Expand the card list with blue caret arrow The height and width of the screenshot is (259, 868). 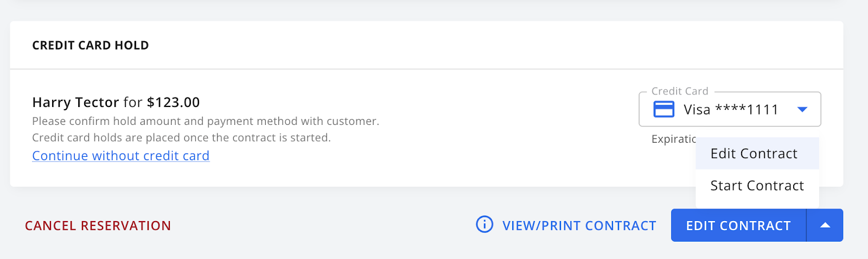(x=802, y=110)
